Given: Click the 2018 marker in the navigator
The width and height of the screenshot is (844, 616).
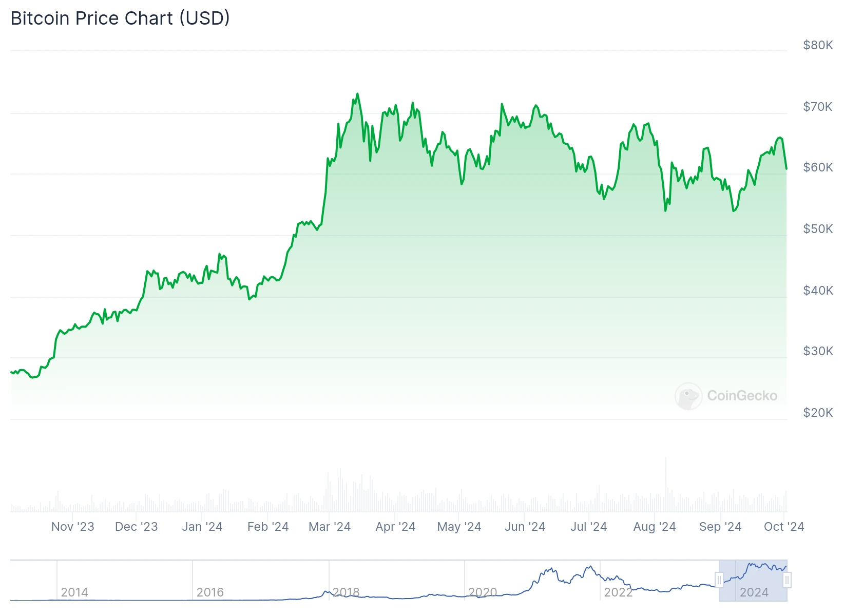Looking at the screenshot, I should point(346,592).
